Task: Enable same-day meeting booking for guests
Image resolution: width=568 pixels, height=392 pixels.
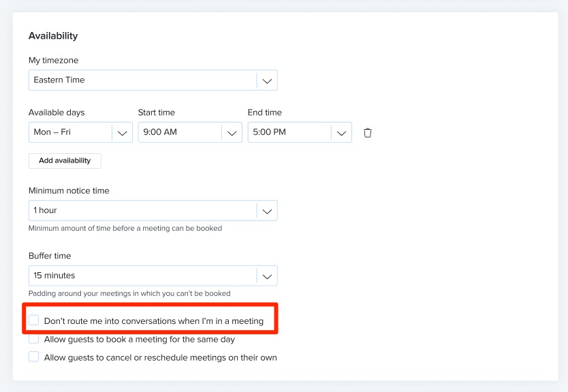Action: click(x=33, y=338)
